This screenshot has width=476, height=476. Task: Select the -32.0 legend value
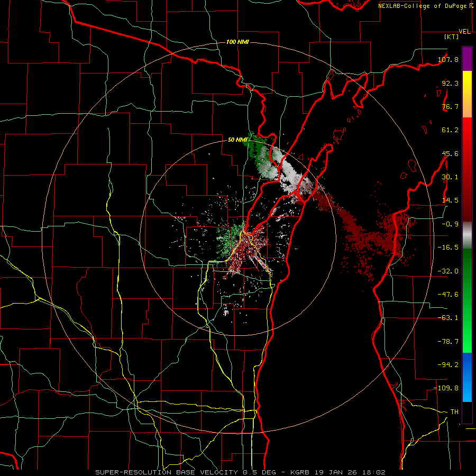448,271
